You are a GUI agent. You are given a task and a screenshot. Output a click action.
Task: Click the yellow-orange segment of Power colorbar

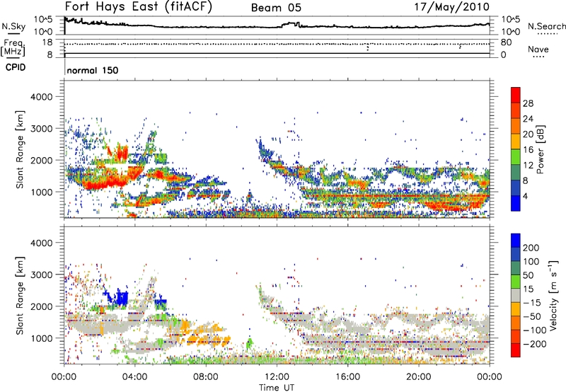(x=516, y=142)
